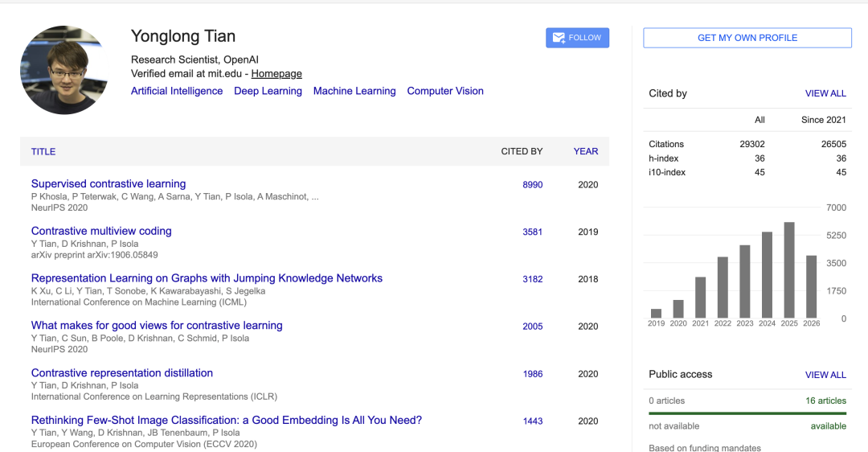Click the since-2021 citations value 26505
Viewport: 868px width, 452px height.
(833, 144)
